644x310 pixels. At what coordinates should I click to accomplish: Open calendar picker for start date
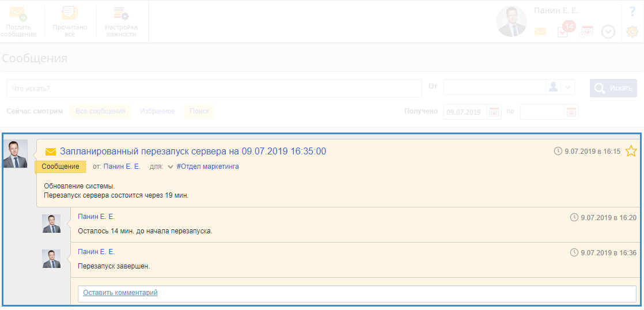click(494, 112)
